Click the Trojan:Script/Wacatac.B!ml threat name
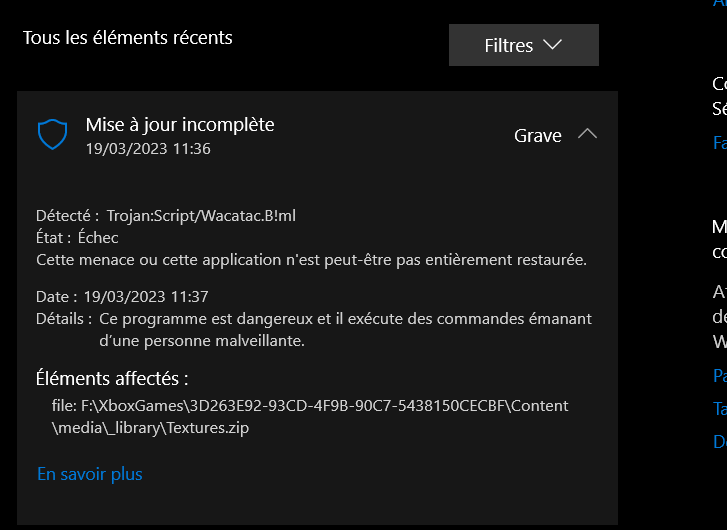Screen dimensions: 727x530 pos(201,216)
